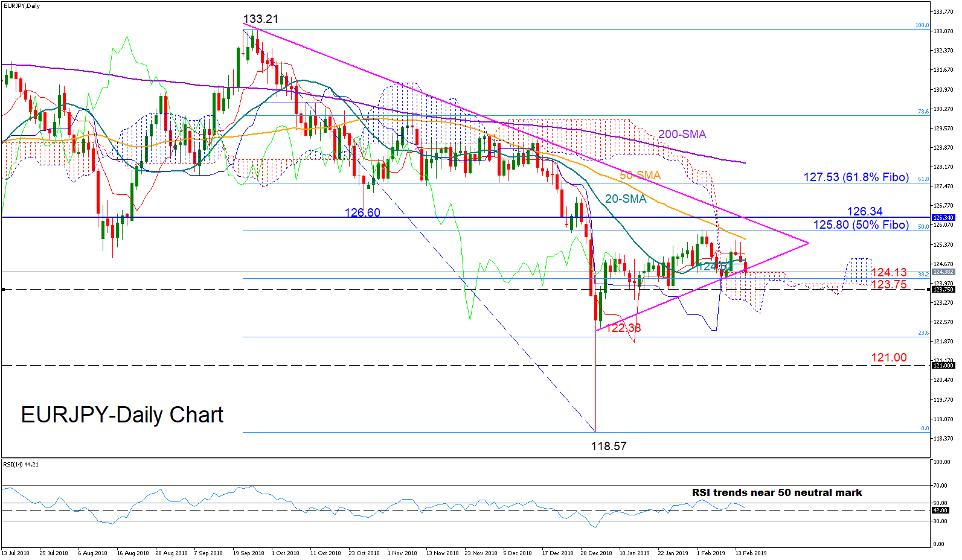
Task: Click the 200-SMA line label
Action: tap(682, 134)
